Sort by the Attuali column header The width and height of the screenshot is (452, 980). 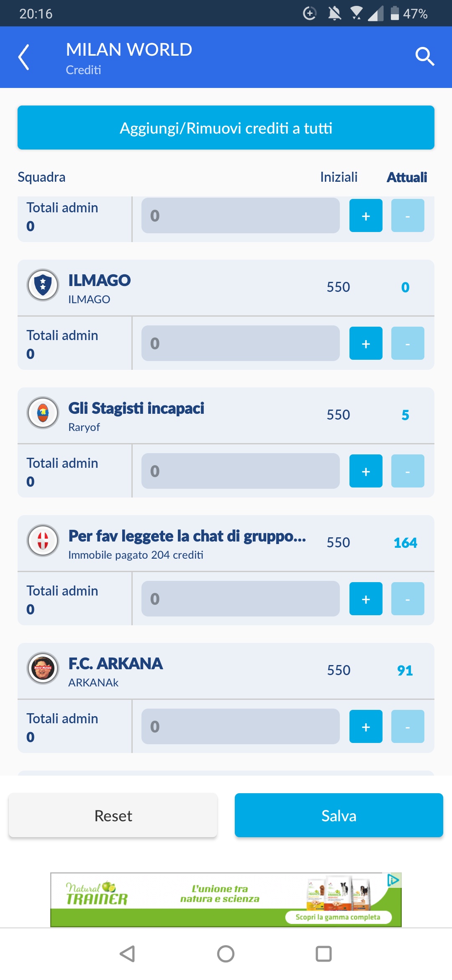407,177
